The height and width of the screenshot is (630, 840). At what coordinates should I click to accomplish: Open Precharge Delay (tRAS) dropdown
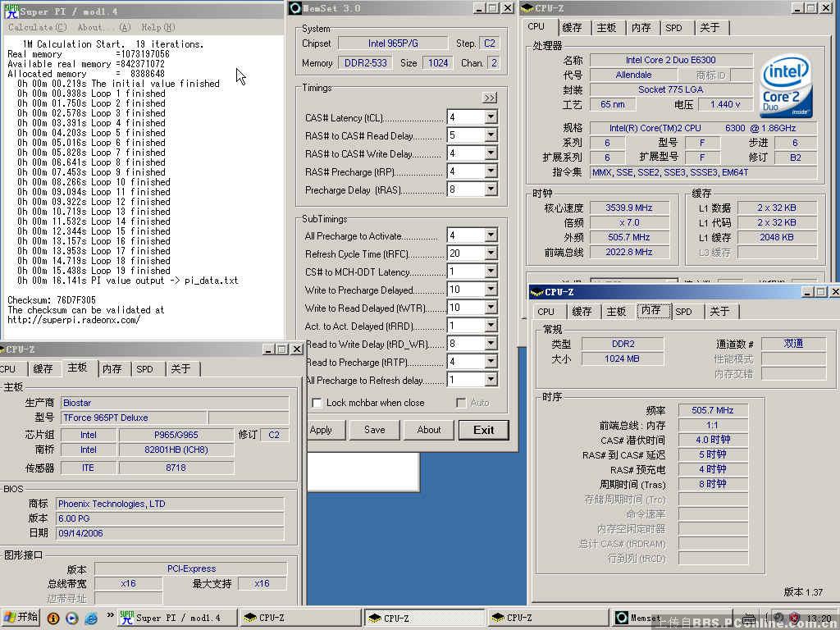point(491,189)
